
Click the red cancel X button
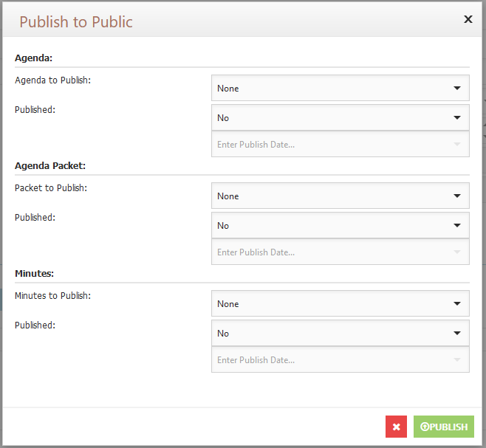point(396,427)
